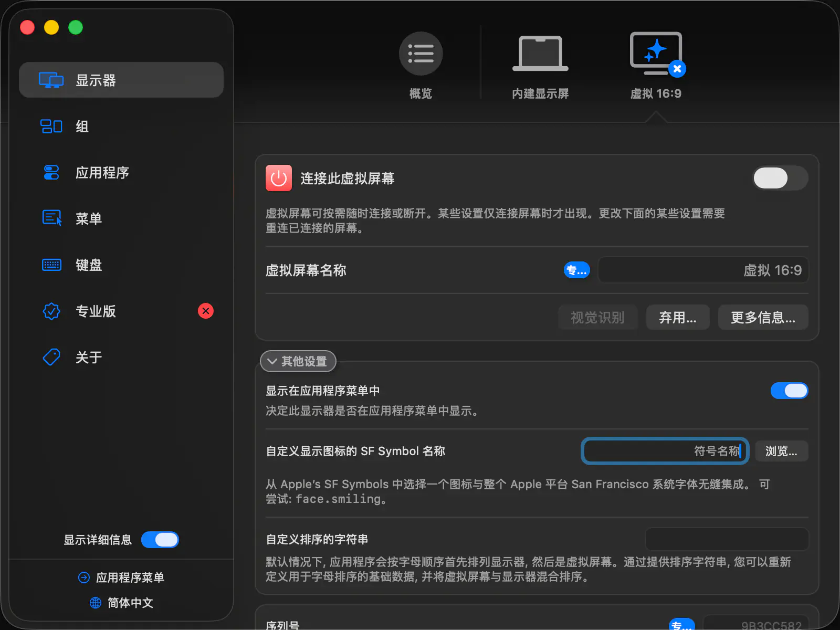Open the 应用程序菜单 link at bottom
Viewport: 840px width, 630px height.
click(x=122, y=577)
